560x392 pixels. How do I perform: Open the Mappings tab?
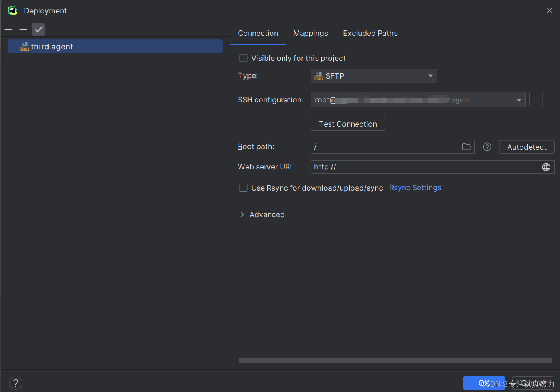[x=311, y=33]
